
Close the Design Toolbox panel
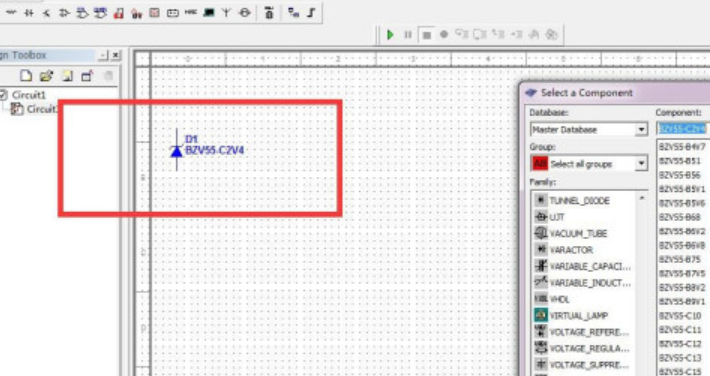116,55
